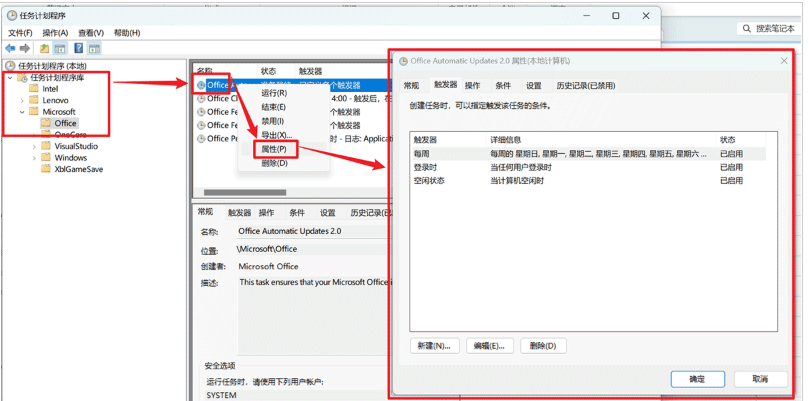Click the clock icon beside 任务计划程序 (本地)
Viewport: 809px width, 401px height.
pyautogui.click(x=10, y=66)
